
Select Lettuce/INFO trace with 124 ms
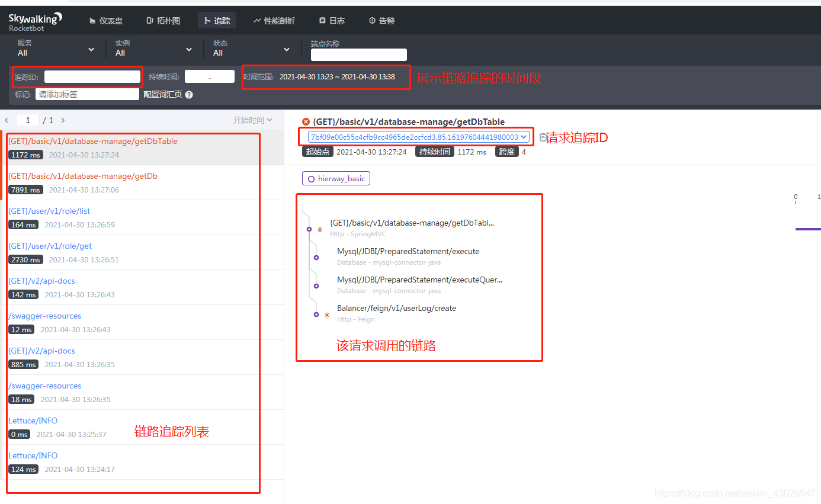[x=142, y=462]
